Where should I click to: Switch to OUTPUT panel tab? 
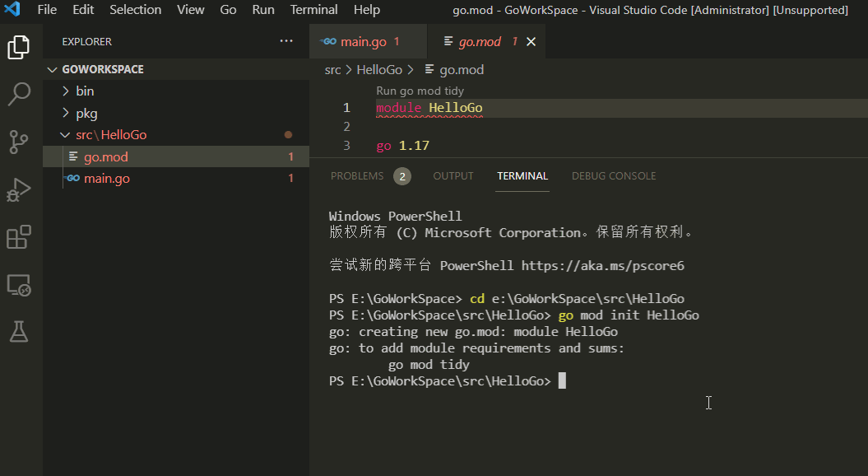click(453, 176)
